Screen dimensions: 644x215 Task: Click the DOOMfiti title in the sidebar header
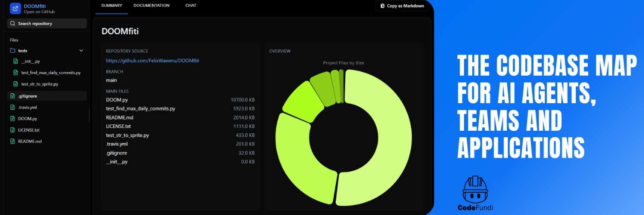tap(35, 6)
